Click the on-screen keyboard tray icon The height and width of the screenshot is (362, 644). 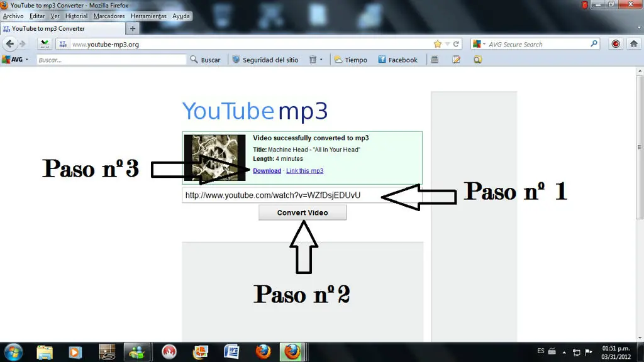tap(552, 351)
